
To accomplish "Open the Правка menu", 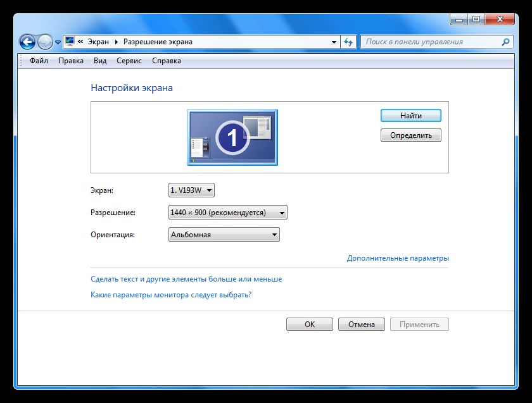I will click(71, 61).
